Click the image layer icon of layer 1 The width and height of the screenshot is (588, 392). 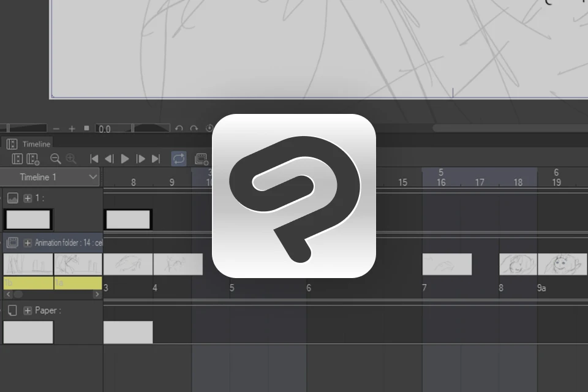(x=13, y=198)
